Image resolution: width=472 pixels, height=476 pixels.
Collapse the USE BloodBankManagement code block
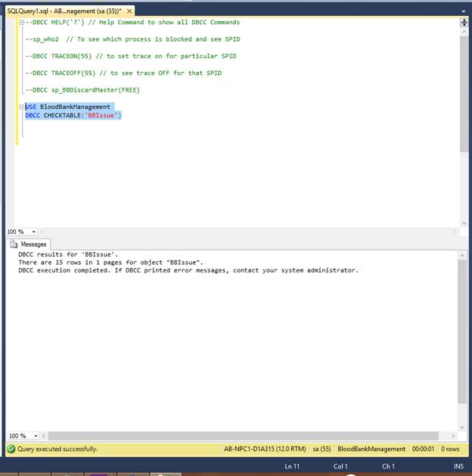[x=22, y=107]
